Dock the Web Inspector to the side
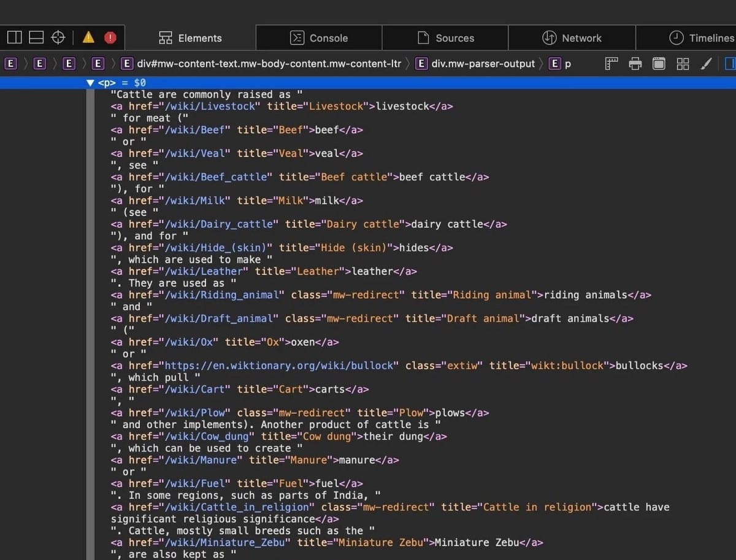 (x=14, y=37)
